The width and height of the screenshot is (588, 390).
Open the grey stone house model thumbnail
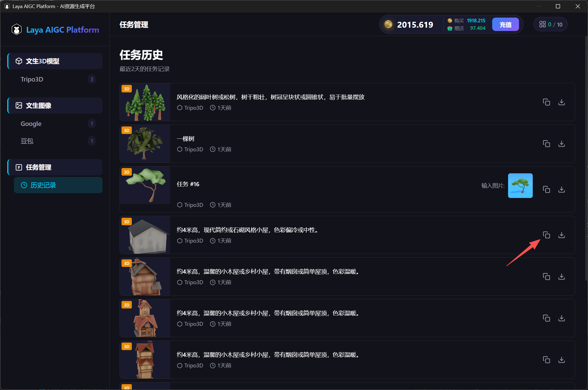[x=145, y=235]
